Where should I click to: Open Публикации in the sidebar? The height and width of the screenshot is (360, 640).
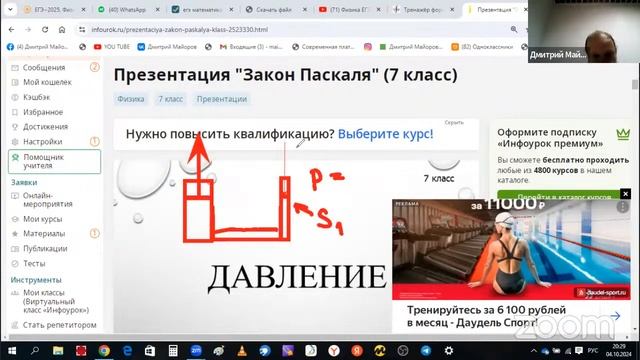pyautogui.click(x=45, y=248)
